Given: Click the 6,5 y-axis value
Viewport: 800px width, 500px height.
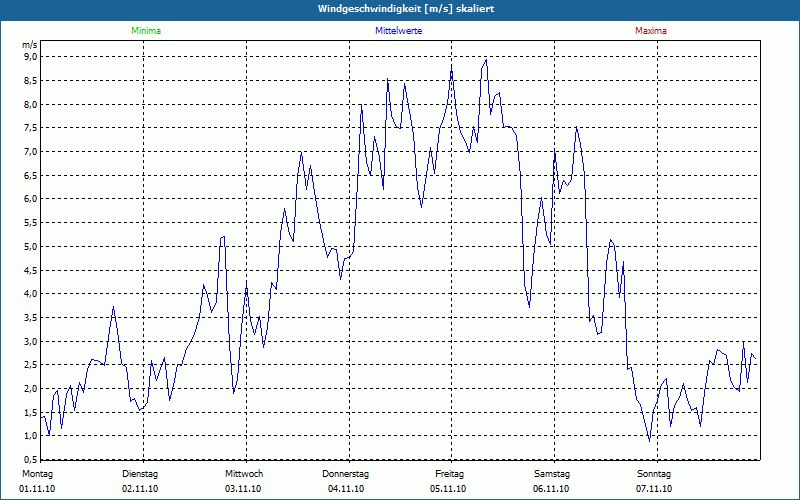Looking at the screenshot, I should (31, 175).
